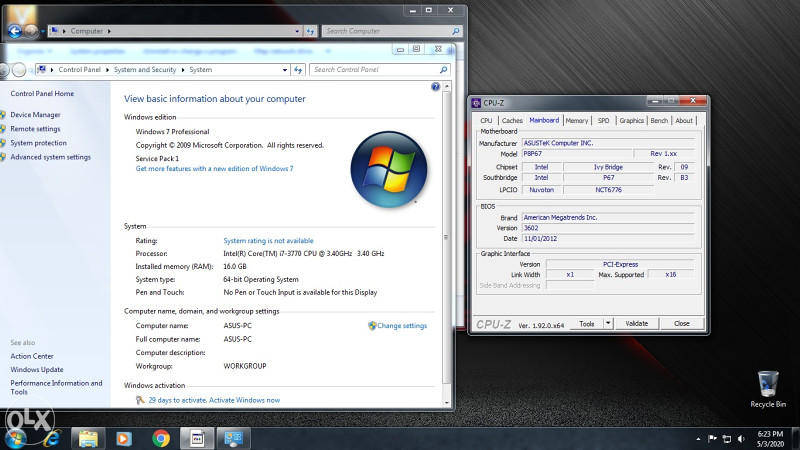
Task: Open the Recycle Bin desktop icon
Action: [x=768, y=389]
